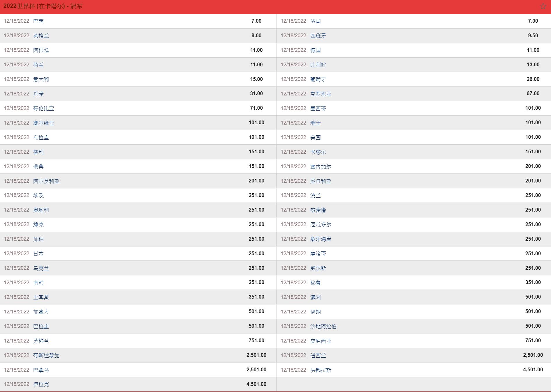The width and height of the screenshot is (551, 392).
Task: Choose 美国 odds 101.00
Action: point(533,137)
